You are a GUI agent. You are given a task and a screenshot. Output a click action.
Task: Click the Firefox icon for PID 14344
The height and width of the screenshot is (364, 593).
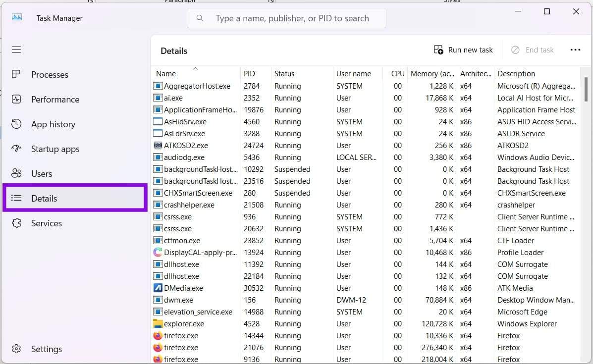click(x=158, y=336)
